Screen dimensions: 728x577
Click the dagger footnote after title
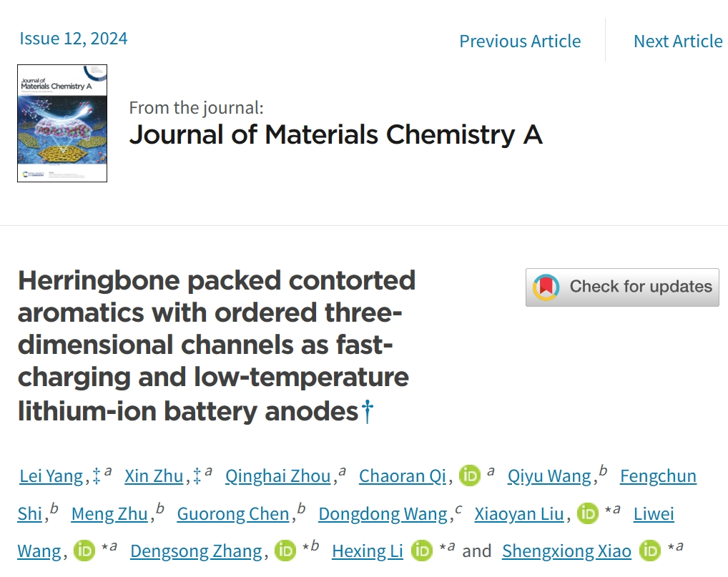pos(368,411)
